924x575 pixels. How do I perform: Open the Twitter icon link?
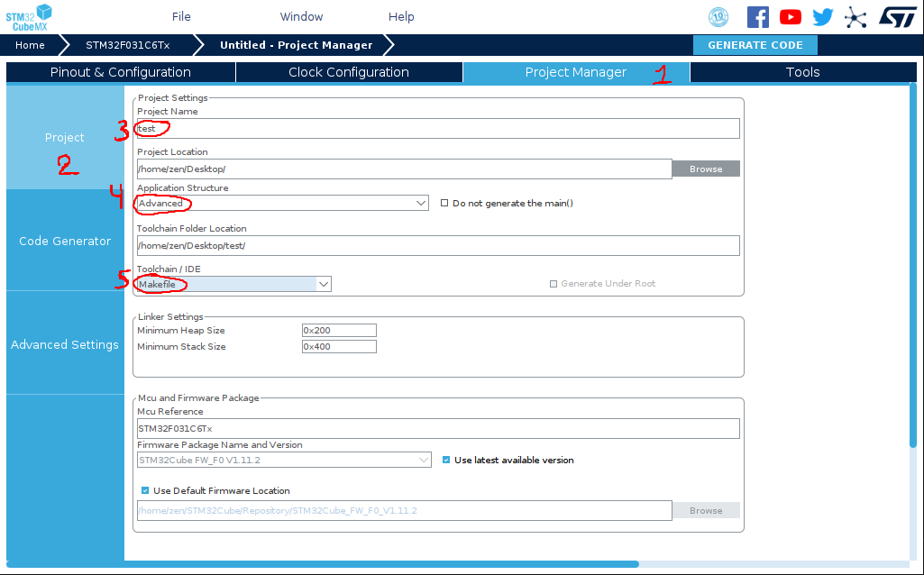[823, 17]
